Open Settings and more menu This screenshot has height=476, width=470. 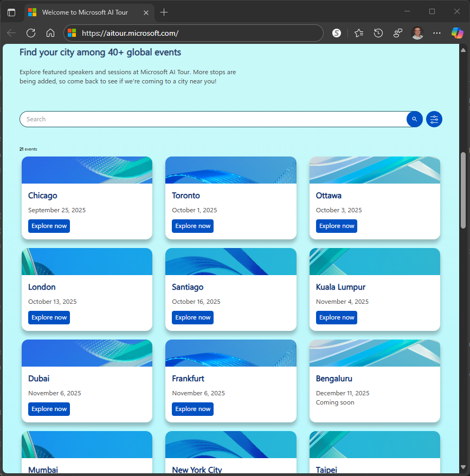pyautogui.click(x=437, y=33)
